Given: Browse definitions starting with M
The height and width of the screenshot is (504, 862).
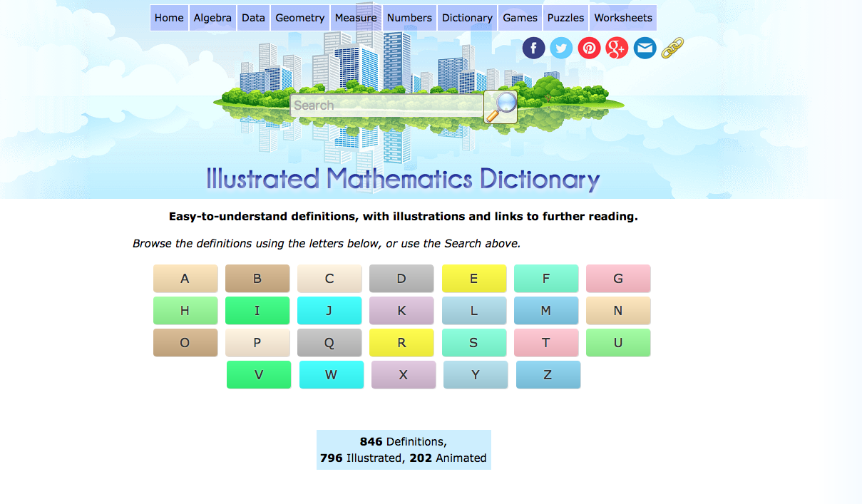Looking at the screenshot, I should point(546,310).
